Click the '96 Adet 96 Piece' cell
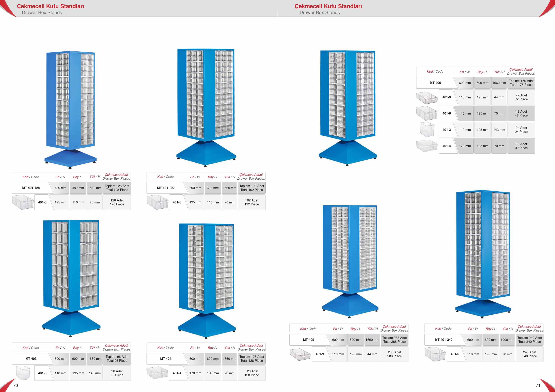This screenshot has height=392, width=555. (x=117, y=373)
